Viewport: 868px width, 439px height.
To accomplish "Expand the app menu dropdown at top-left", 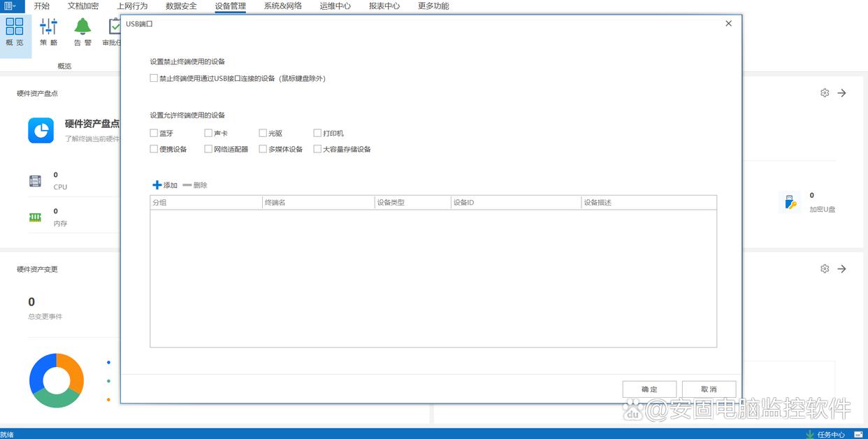I will click(x=10, y=6).
